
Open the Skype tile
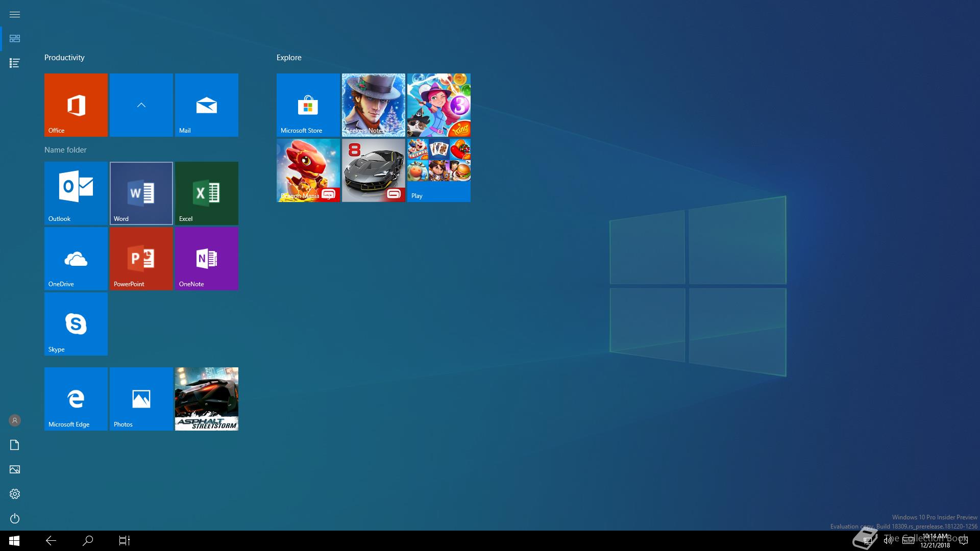point(76,324)
